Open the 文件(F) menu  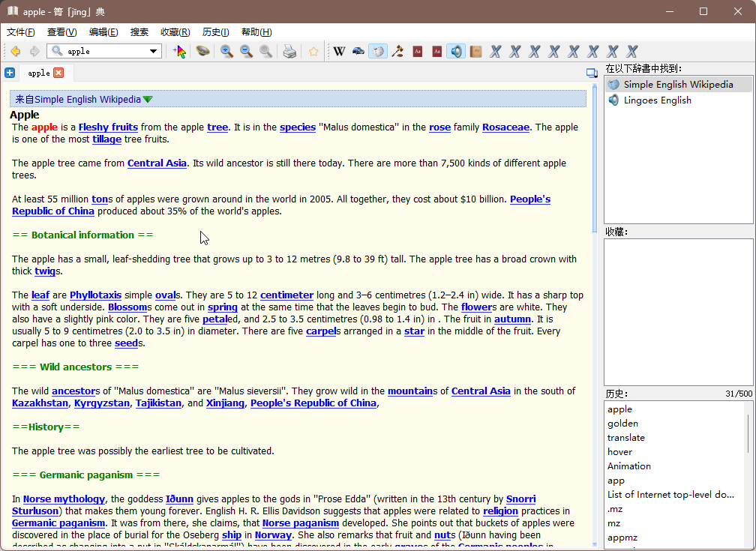(x=21, y=32)
